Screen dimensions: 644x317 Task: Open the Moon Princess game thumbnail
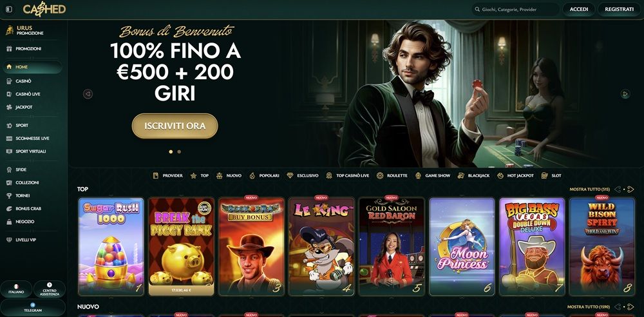tap(462, 247)
